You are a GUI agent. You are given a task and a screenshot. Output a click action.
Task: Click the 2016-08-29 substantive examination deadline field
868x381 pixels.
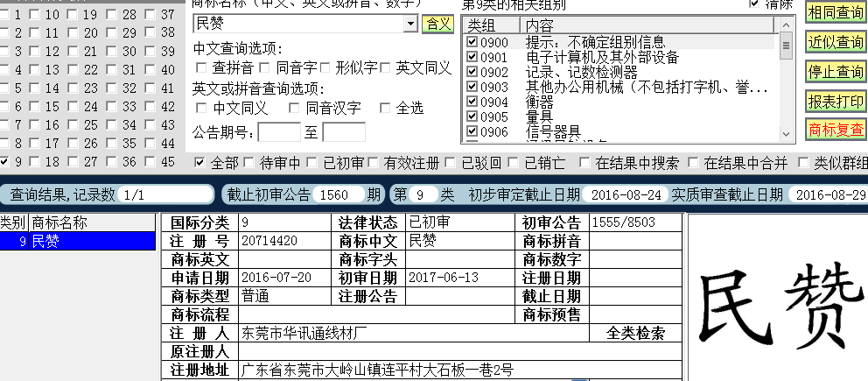pos(828,194)
